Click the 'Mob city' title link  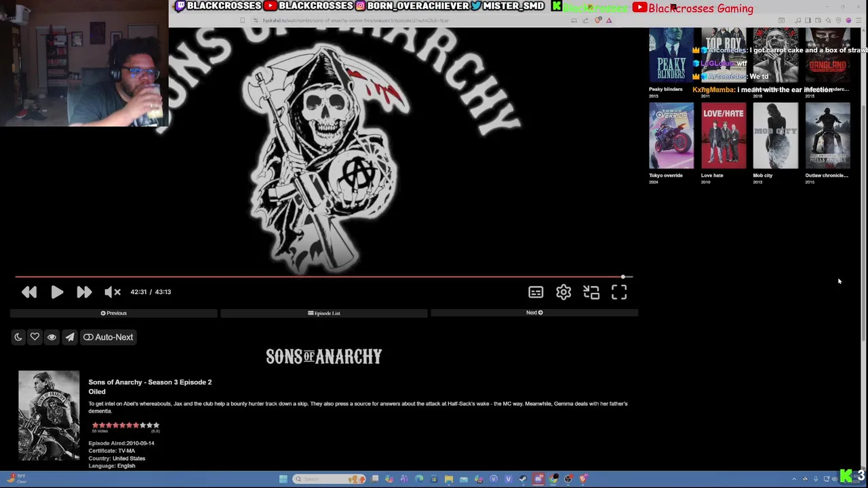763,176
